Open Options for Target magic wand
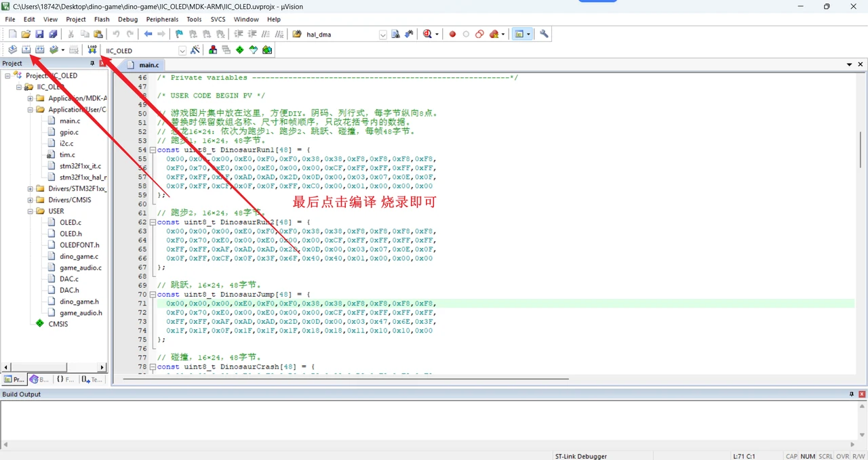The height and width of the screenshot is (460, 868). click(x=195, y=50)
